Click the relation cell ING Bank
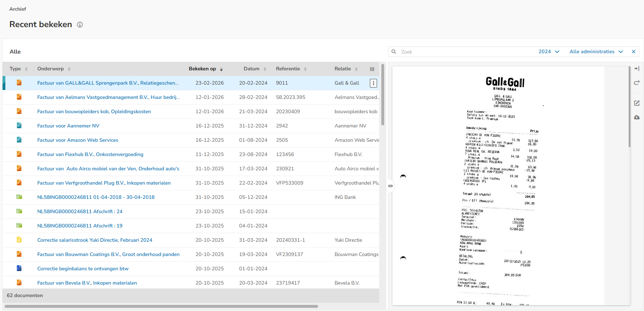Viewport: 644px width, 311px height. coord(345,197)
